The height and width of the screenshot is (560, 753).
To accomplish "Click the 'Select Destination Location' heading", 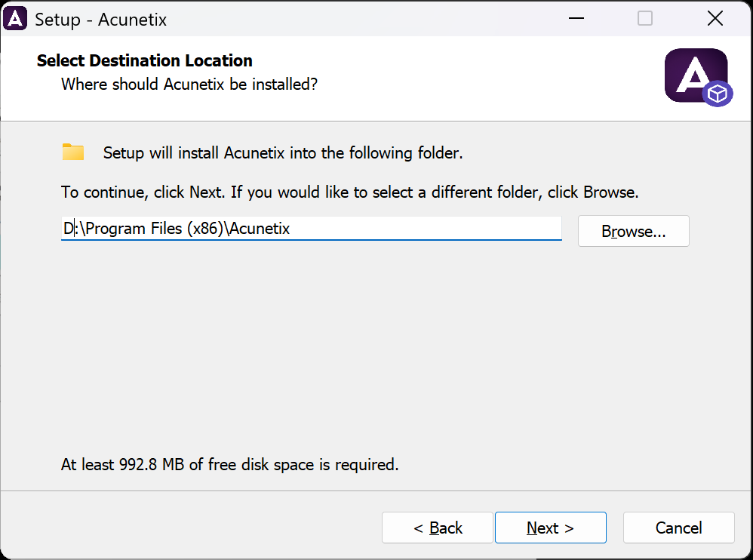I will coord(143,60).
